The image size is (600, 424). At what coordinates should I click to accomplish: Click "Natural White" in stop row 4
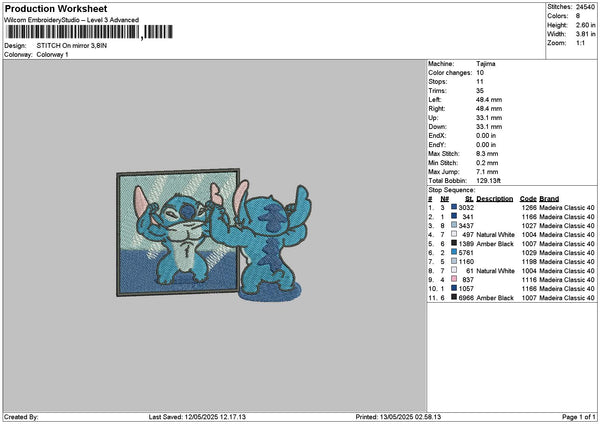coord(495,235)
